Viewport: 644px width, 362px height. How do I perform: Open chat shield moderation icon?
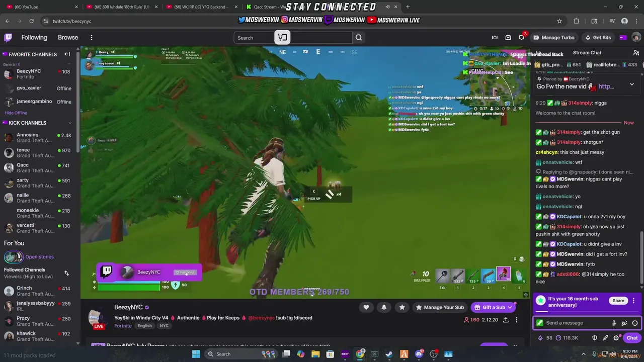click(x=595, y=338)
